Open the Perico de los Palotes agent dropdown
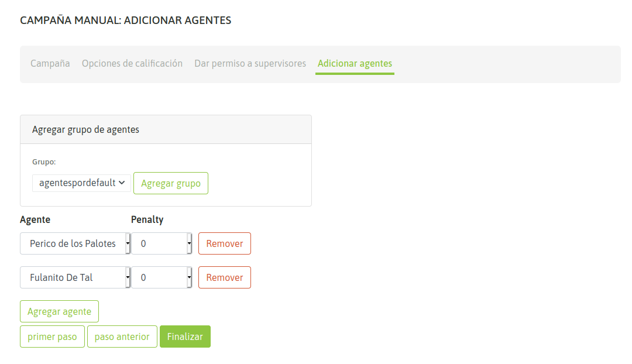 point(75,243)
